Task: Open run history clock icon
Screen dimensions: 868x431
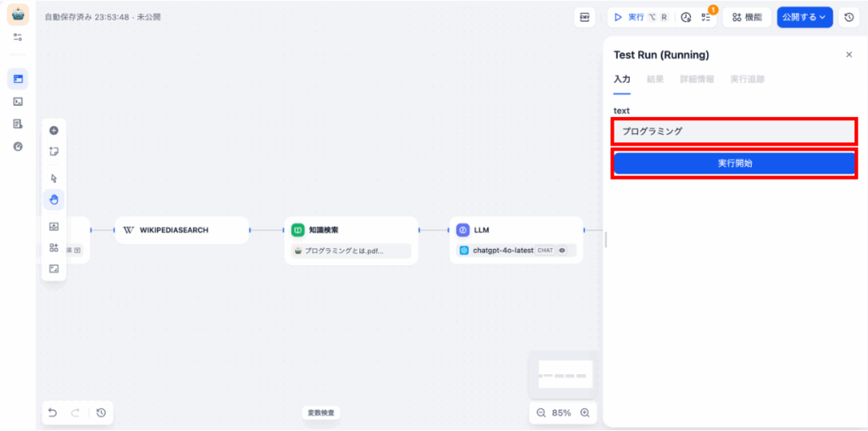Action: point(686,17)
